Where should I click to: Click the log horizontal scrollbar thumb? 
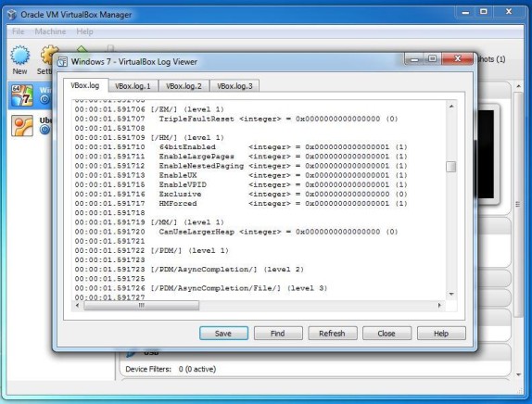[142, 306]
